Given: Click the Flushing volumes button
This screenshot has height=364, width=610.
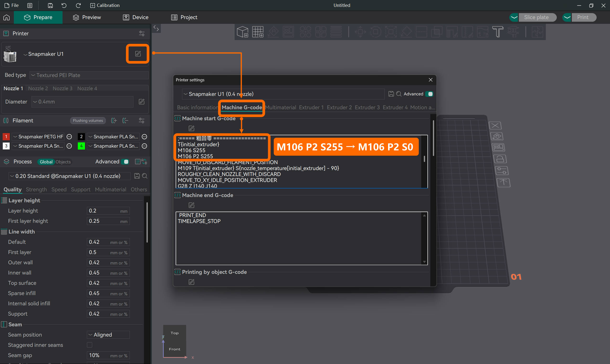Looking at the screenshot, I should coord(88,121).
